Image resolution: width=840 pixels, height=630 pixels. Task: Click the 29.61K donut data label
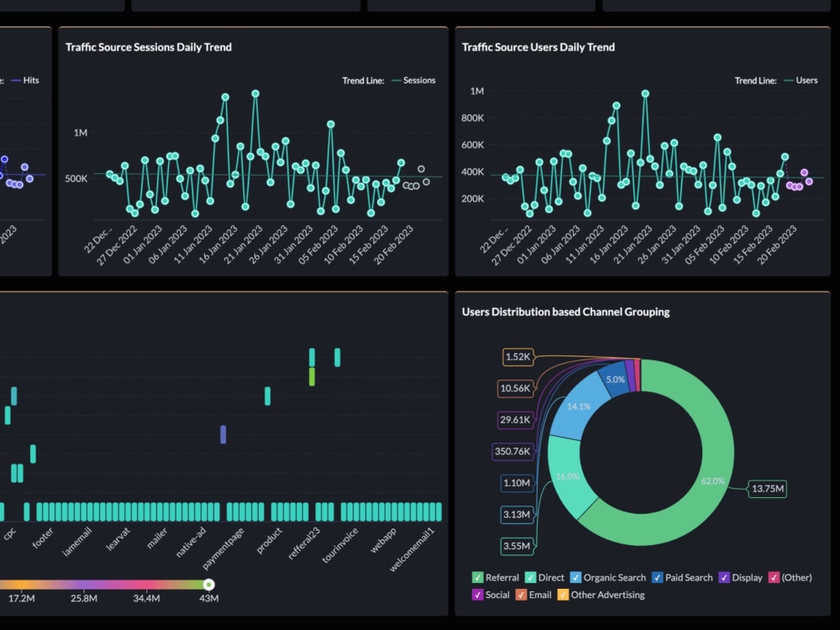tap(515, 420)
